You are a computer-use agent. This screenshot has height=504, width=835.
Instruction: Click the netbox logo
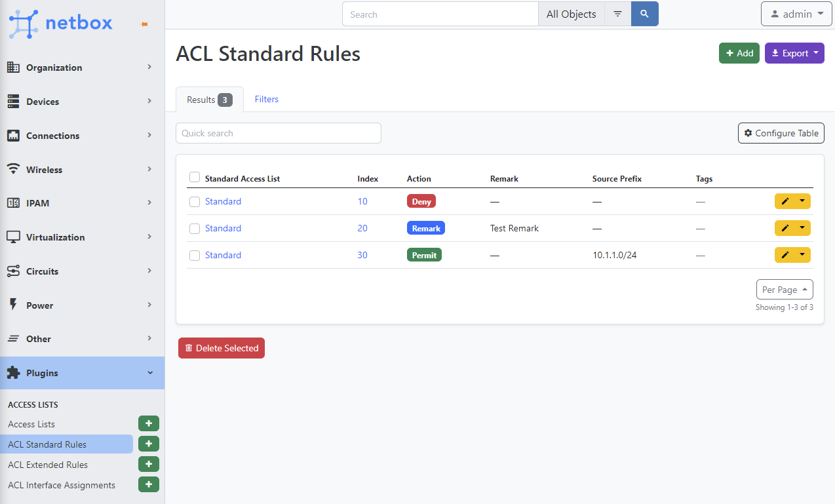click(61, 24)
